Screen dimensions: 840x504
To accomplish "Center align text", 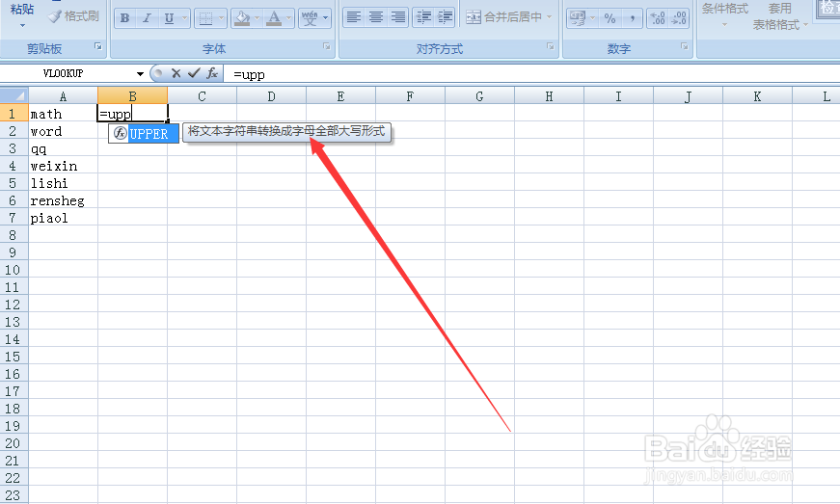I will 376,17.
